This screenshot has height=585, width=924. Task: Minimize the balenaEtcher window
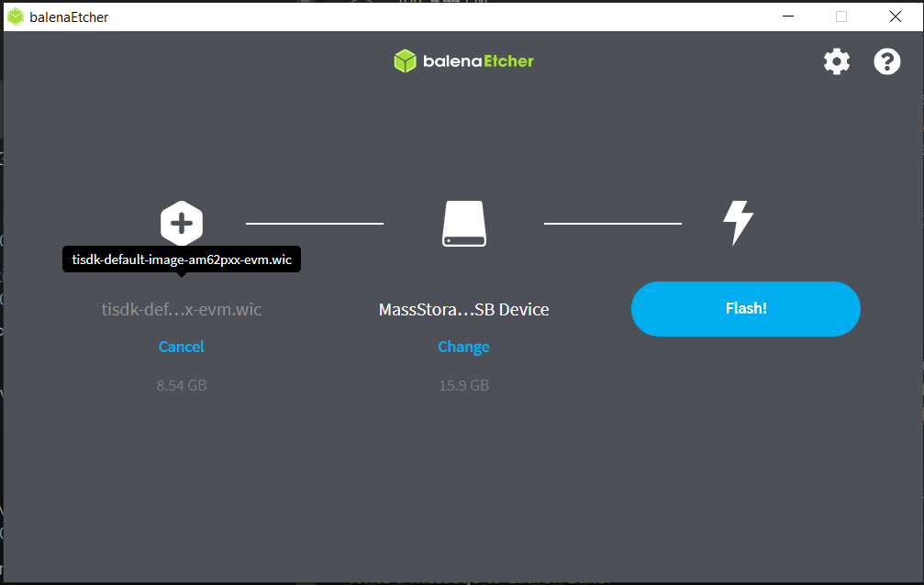787,17
